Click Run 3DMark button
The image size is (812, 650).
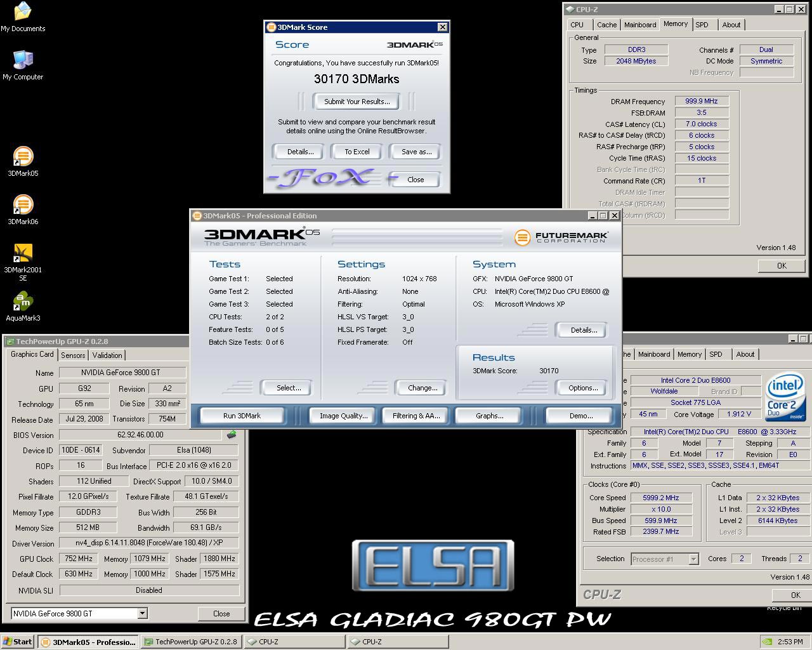click(242, 416)
